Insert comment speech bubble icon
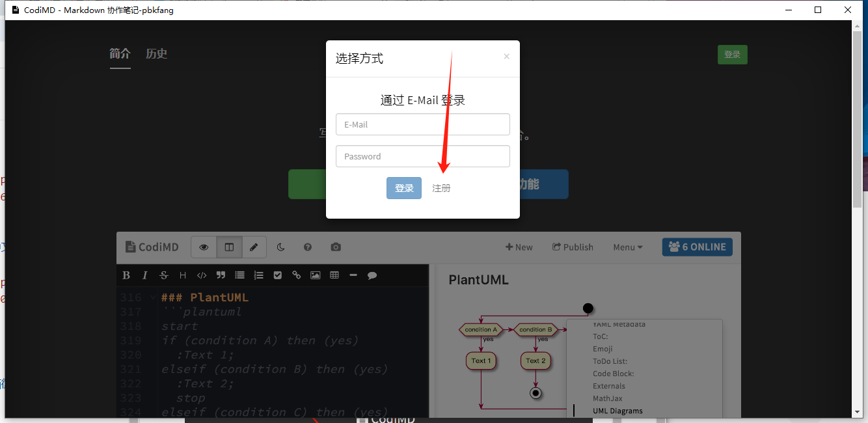The image size is (868, 423). tap(372, 275)
